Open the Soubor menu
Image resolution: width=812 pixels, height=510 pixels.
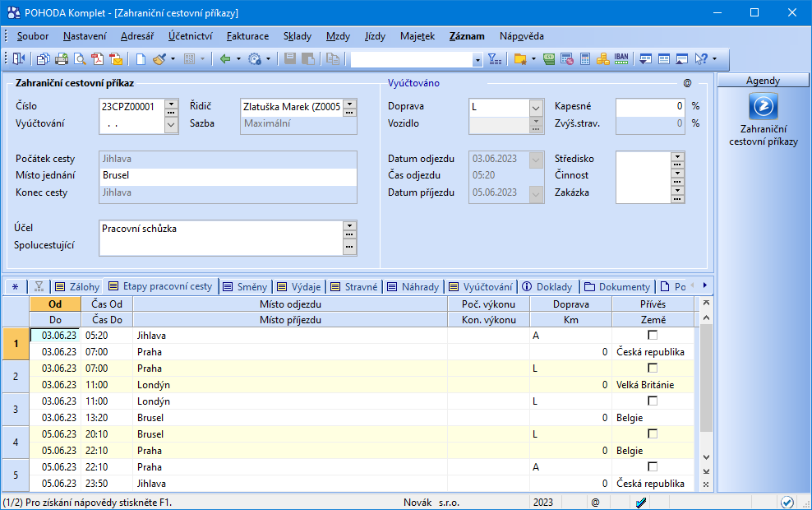pos(33,36)
